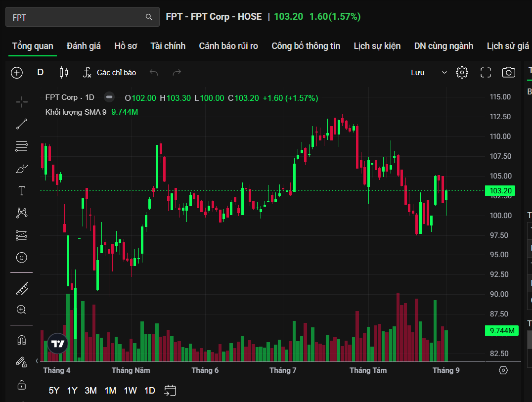The image size is (532, 402).
Task: Select the ruler measure tool
Action: (x=22, y=289)
